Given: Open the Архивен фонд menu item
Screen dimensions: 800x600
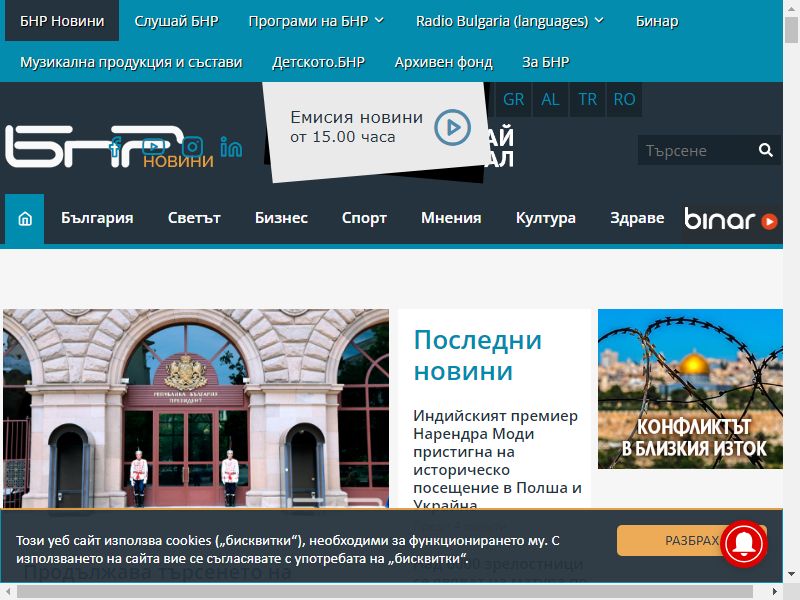Looking at the screenshot, I should click(443, 62).
